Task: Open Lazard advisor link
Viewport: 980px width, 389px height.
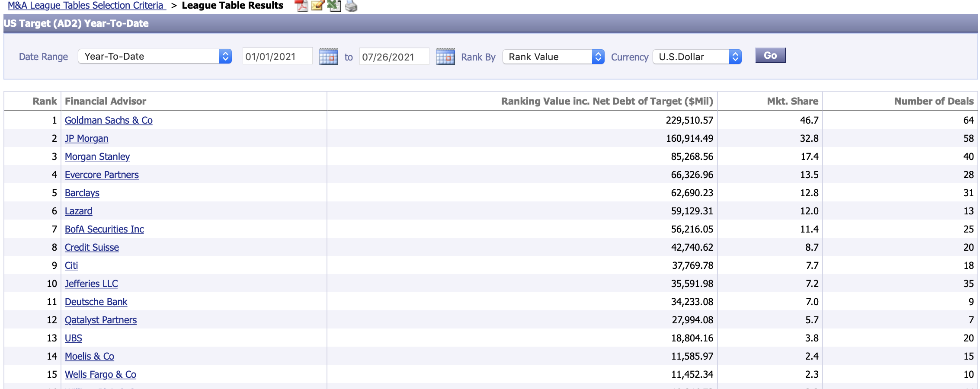Action: [x=78, y=211]
